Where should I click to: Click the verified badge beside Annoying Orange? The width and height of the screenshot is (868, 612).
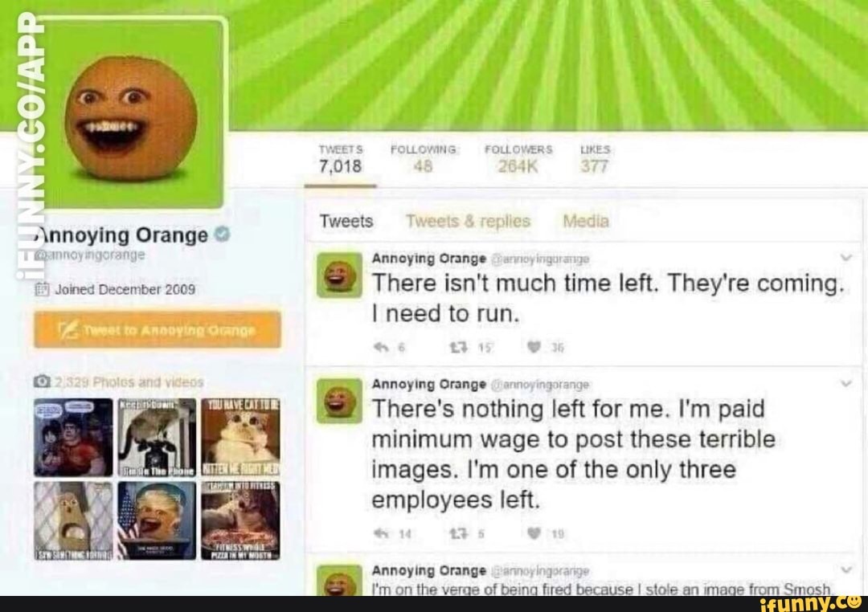coord(222,234)
